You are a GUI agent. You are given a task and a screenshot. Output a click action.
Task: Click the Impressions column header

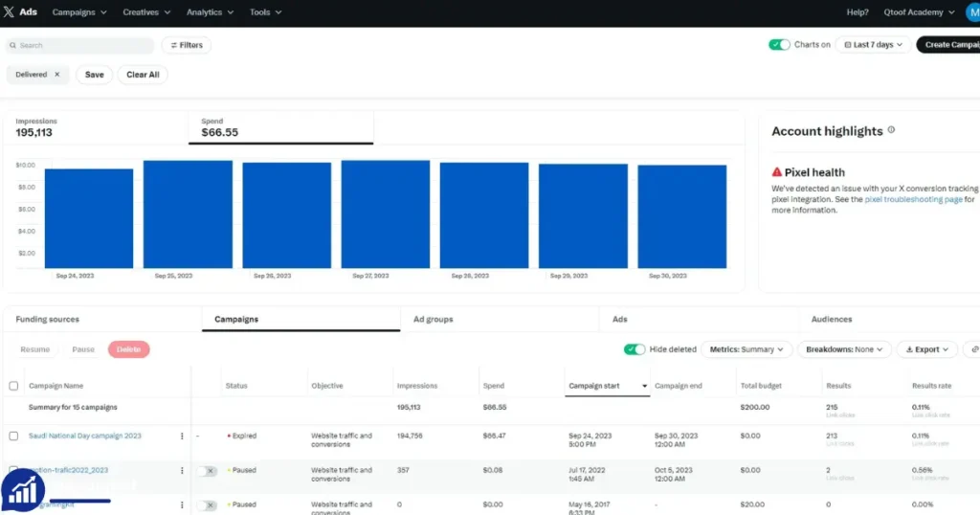pos(417,386)
